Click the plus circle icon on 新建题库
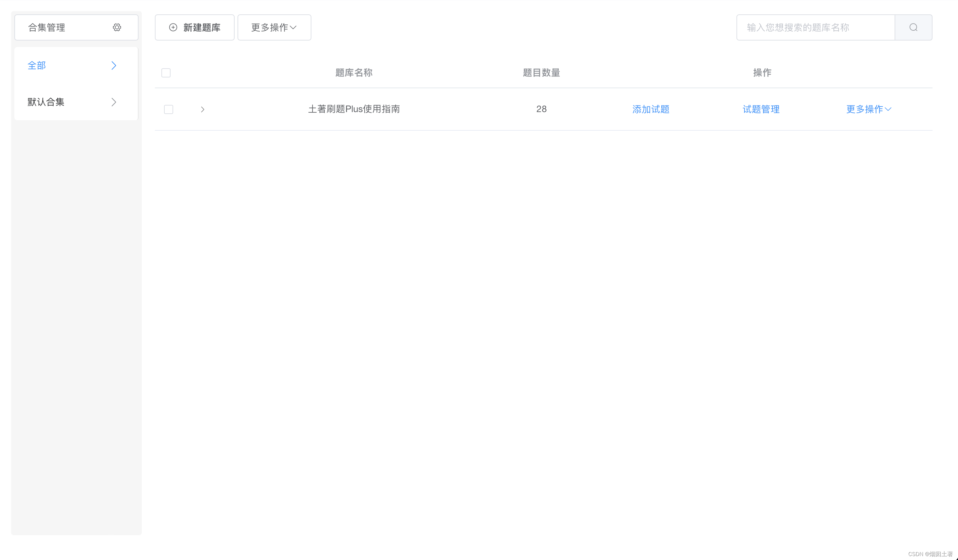Image resolution: width=958 pixels, height=560 pixels. pyautogui.click(x=173, y=27)
